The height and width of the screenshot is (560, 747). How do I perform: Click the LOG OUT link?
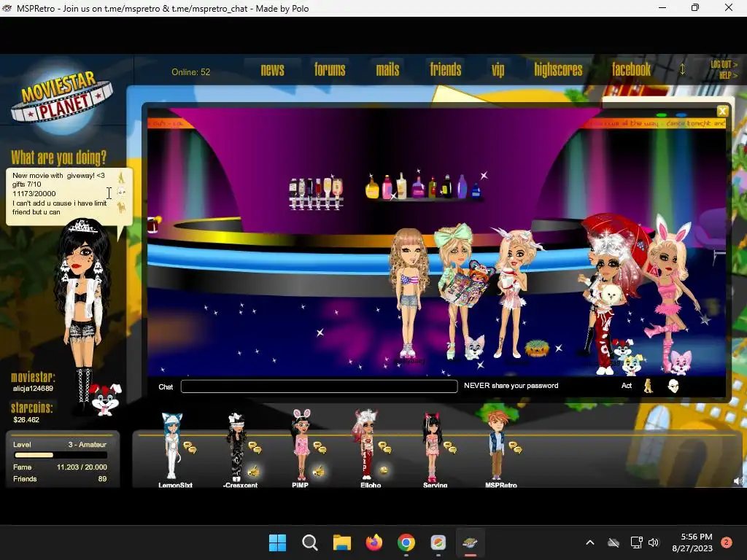click(724, 64)
